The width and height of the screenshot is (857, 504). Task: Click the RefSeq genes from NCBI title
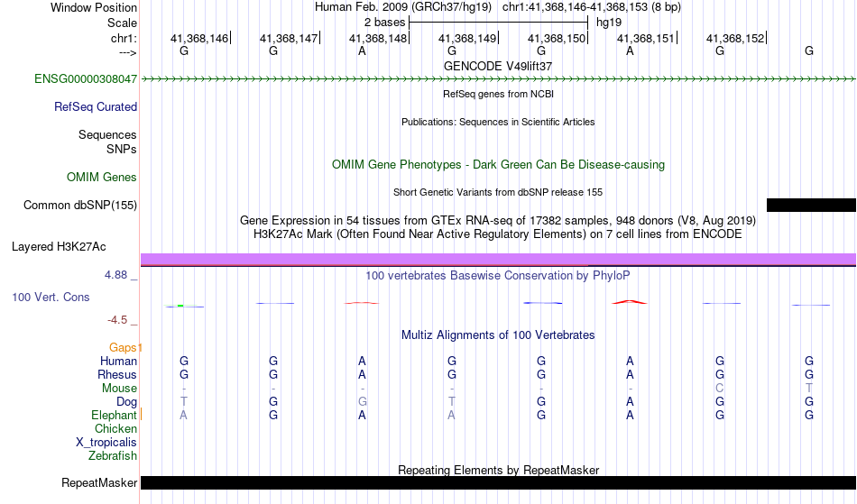498,94
